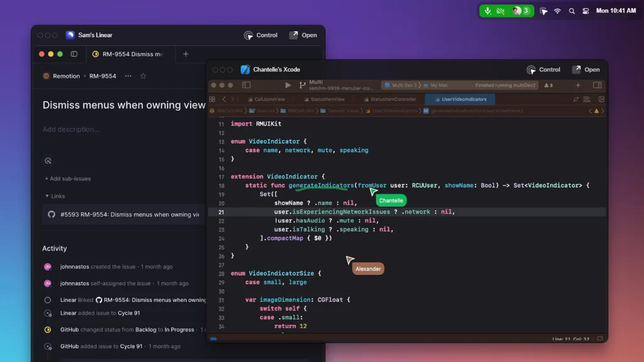Open Spotlight search in the menu bar
This screenshot has width=644, height=362.
click(x=572, y=11)
